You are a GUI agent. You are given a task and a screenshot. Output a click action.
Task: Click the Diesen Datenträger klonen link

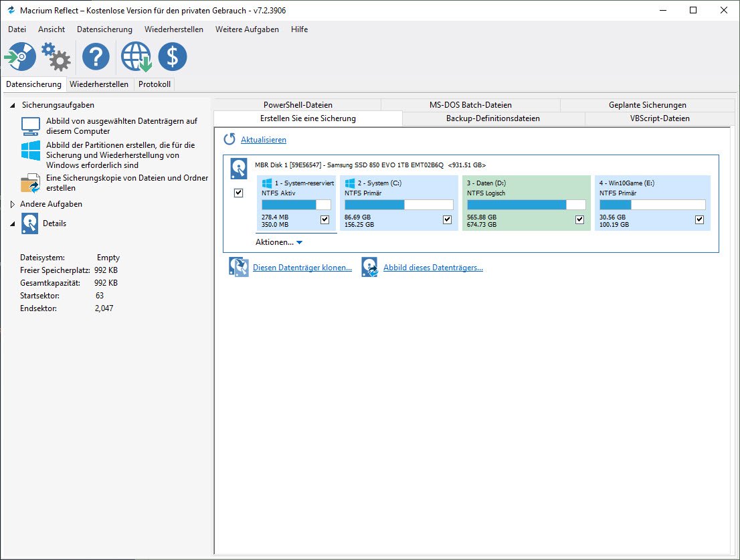click(302, 268)
